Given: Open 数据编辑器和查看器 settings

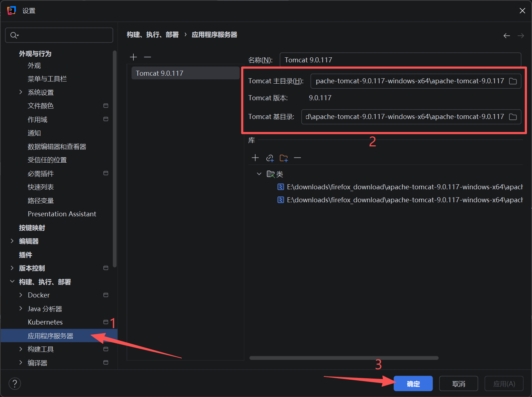Looking at the screenshot, I should click(x=57, y=147).
